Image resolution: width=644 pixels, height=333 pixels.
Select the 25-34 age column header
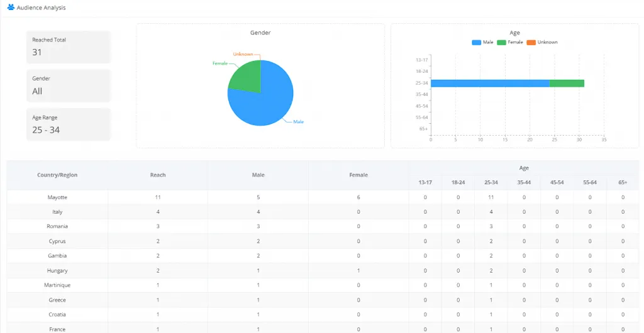491,182
